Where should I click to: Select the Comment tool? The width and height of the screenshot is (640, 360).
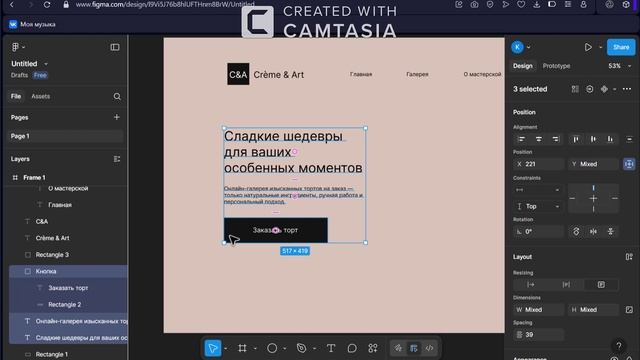[x=352, y=348]
